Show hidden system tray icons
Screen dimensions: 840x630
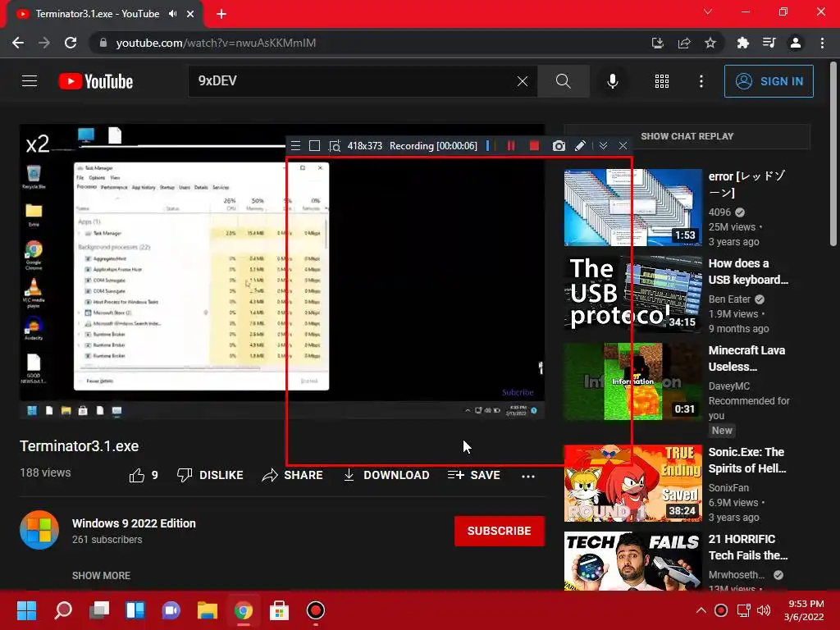pos(701,610)
